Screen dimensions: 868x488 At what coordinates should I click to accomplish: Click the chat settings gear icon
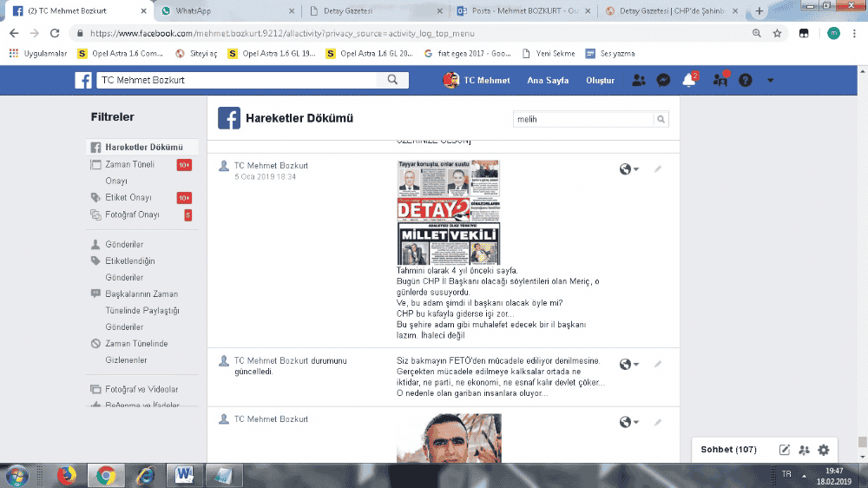(824, 450)
